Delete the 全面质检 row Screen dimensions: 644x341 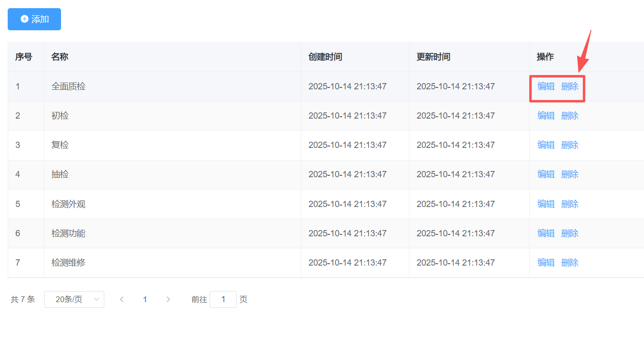tap(570, 86)
